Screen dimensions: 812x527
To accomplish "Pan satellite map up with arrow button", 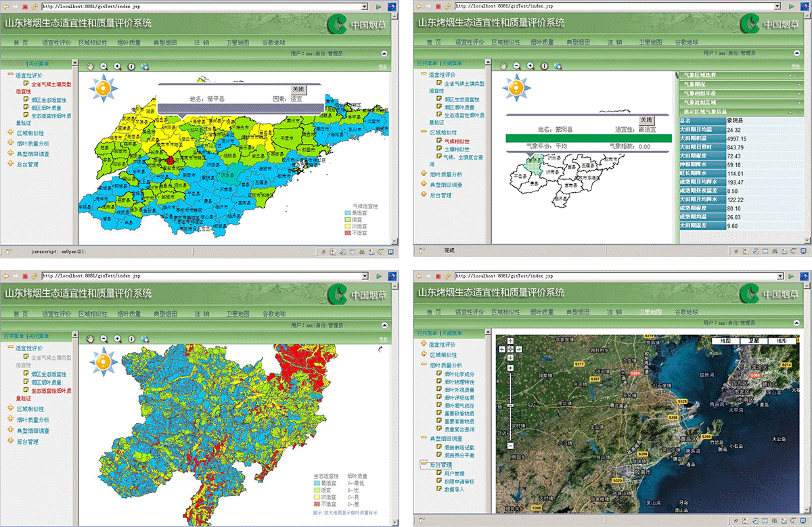I will coord(510,342).
